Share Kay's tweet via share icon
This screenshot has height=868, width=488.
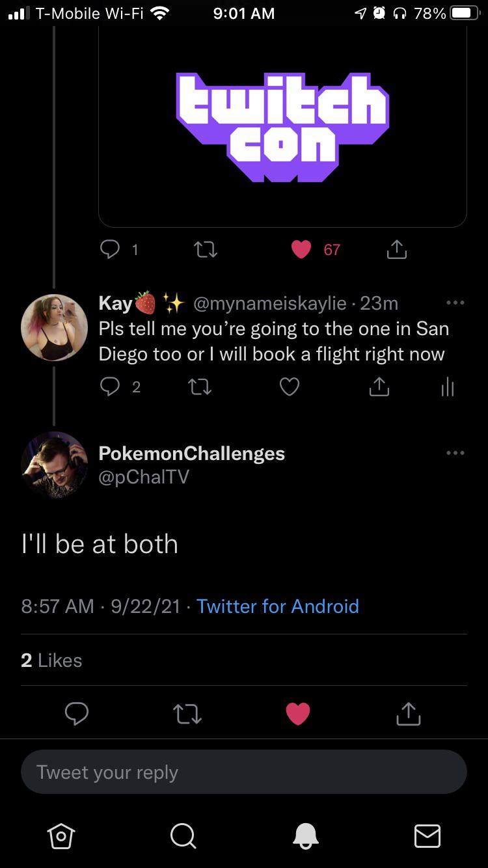coord(379,387)
